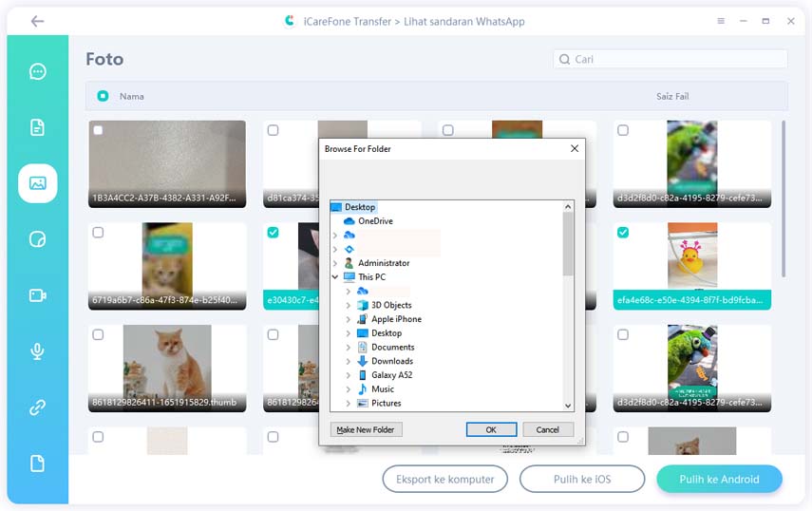
Task: Expand the Administrator folder node
Action: (x=335, y=263)
